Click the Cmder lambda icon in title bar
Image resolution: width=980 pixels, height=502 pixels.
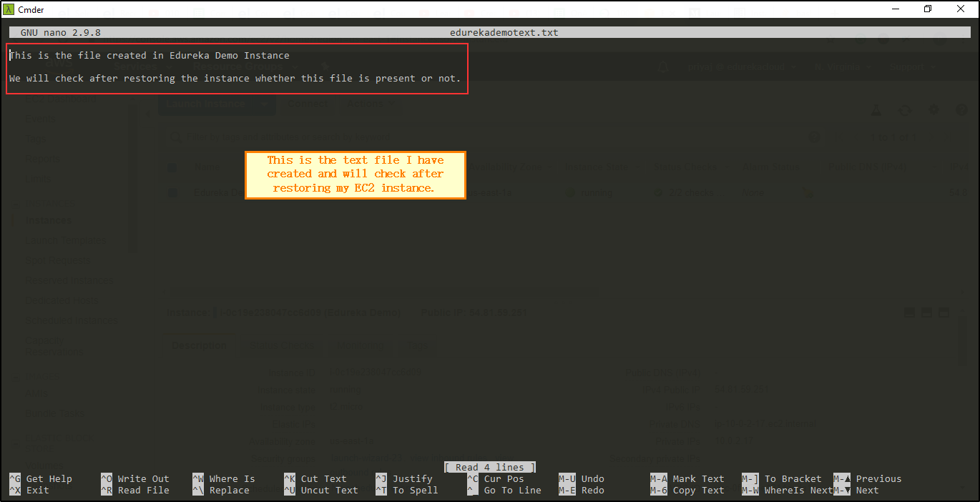(x=9, y=9)
